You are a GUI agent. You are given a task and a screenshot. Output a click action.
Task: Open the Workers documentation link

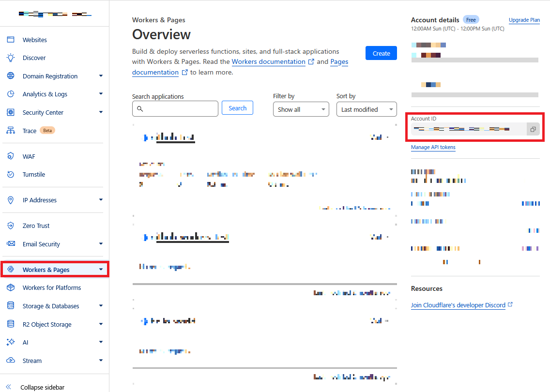[x=268, y=62]
